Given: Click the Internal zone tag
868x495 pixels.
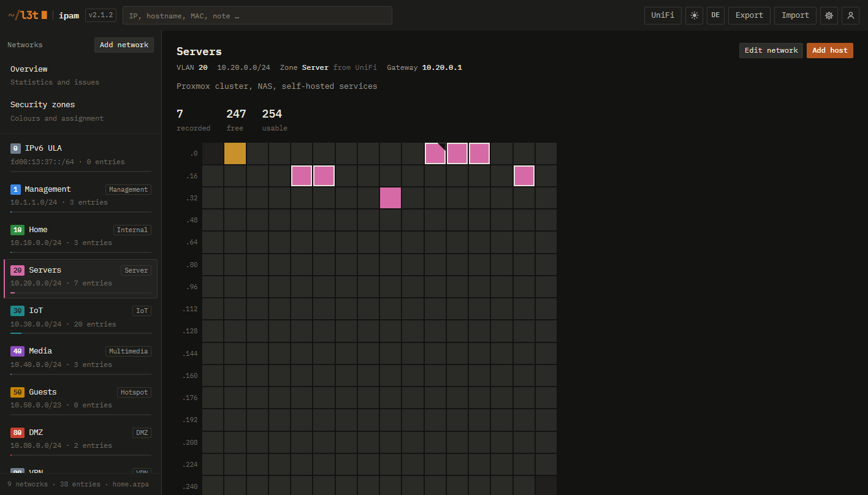Looking at the screenshot, I should pos(132,230).
